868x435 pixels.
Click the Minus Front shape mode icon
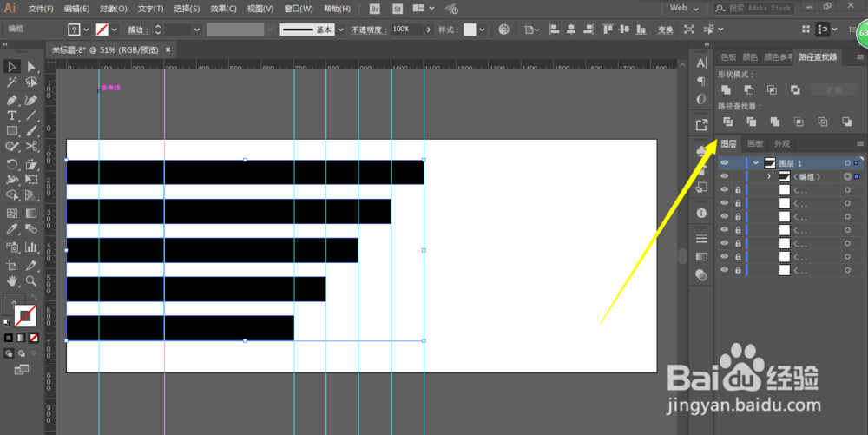[749, 89]
